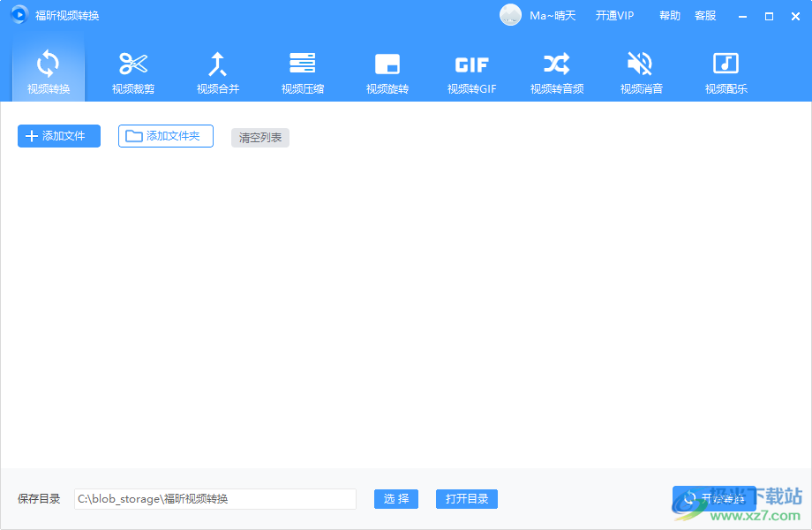Image resolution: width=812 pixels, height=530 pixels.
Task: Select the 视频裁剪 scissors tool
Action: click(x=133, y=72)
